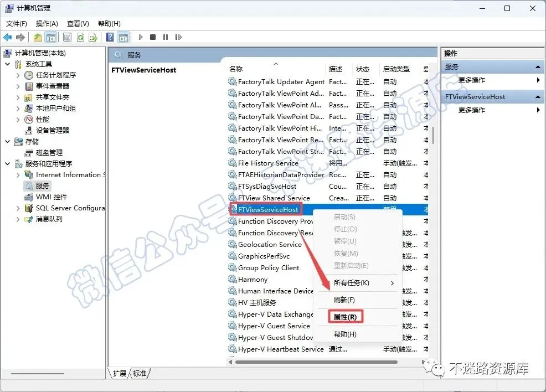
Task: Click the Back arrow toolbar icon
Action: click(x=8, y=37)
